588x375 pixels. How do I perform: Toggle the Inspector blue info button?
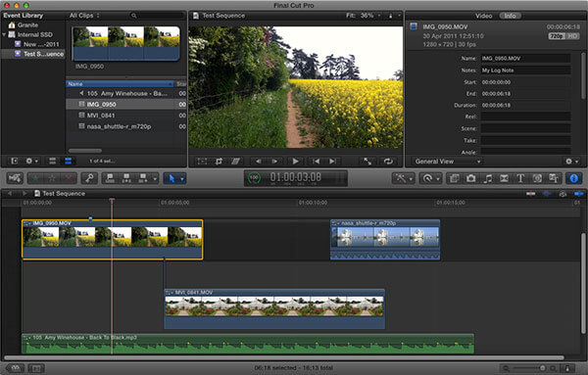click(x=573, y=178)
